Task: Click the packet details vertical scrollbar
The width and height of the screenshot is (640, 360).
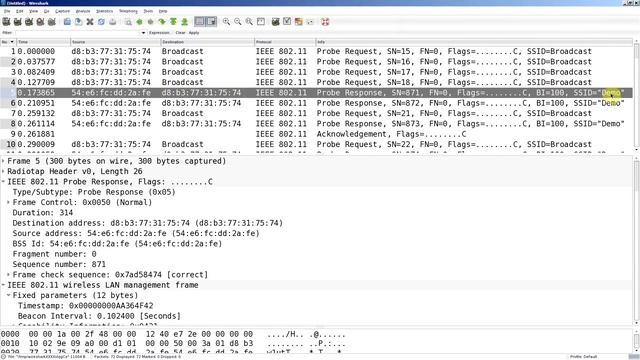Action: click(636, 241)
